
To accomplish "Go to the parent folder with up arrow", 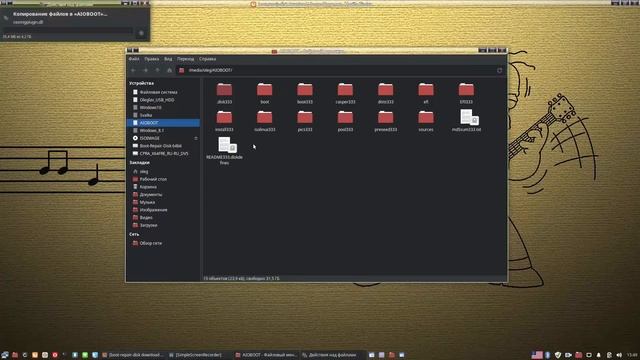I will click(158, 70).
